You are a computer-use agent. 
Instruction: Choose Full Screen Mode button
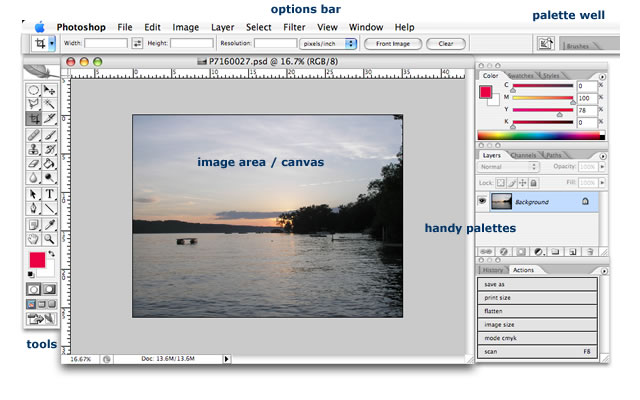click(x=52, y=304)
